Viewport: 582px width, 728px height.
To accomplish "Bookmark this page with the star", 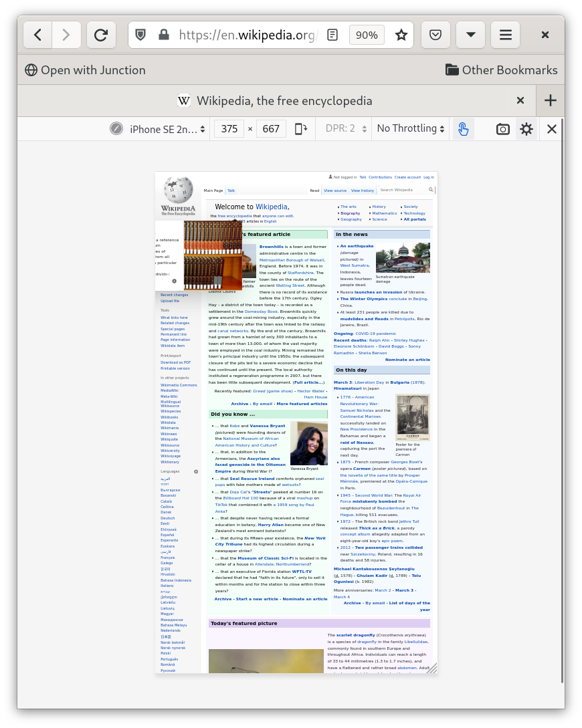I will click(x=401, y=35).
